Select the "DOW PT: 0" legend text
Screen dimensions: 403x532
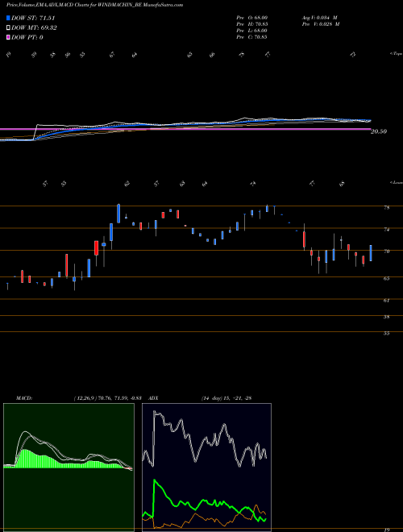pos(27,37)
